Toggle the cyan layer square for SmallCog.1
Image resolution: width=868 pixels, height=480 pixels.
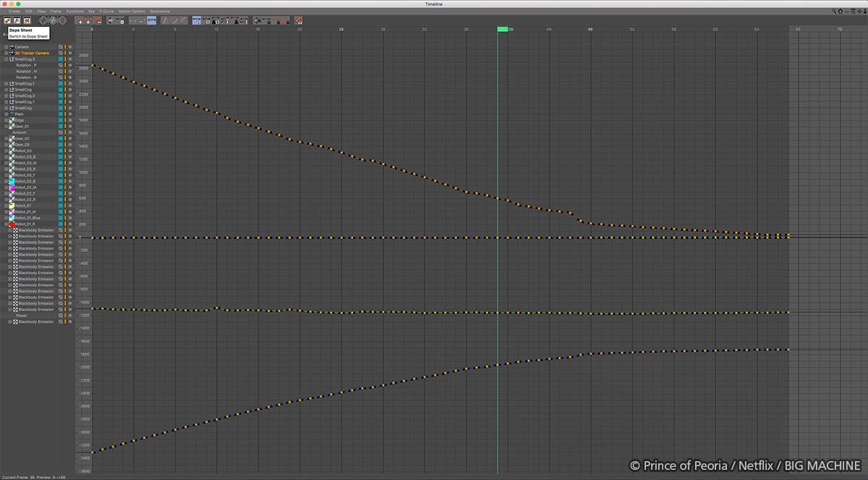point(61,84)
